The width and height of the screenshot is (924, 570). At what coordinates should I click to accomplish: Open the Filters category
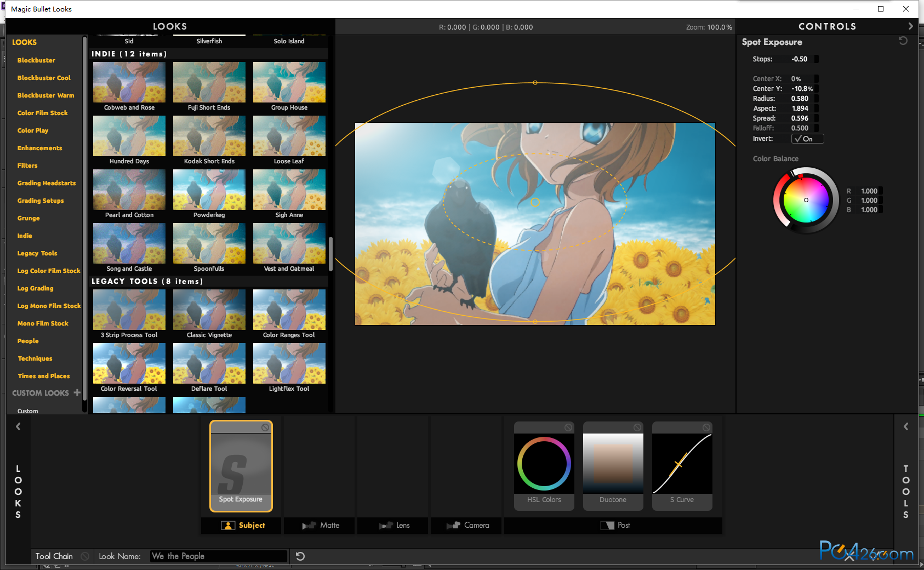[27, 166]
